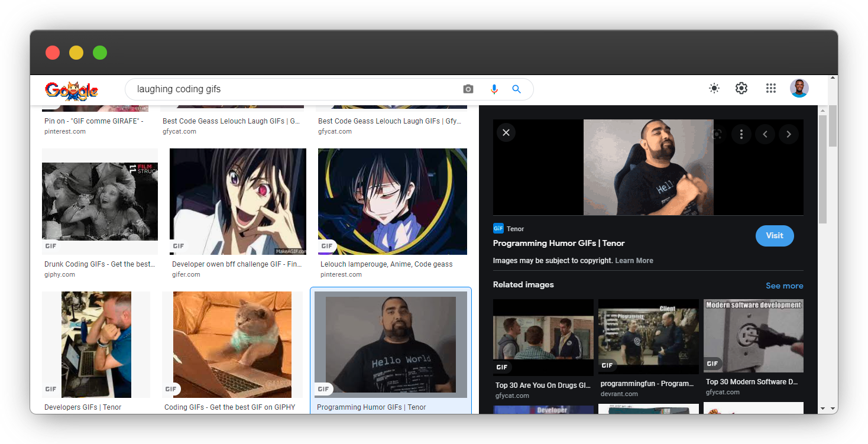Viewport: 868px width, 444px height.
Task: Click devrant.com source in related images
Action: point(619,394)
